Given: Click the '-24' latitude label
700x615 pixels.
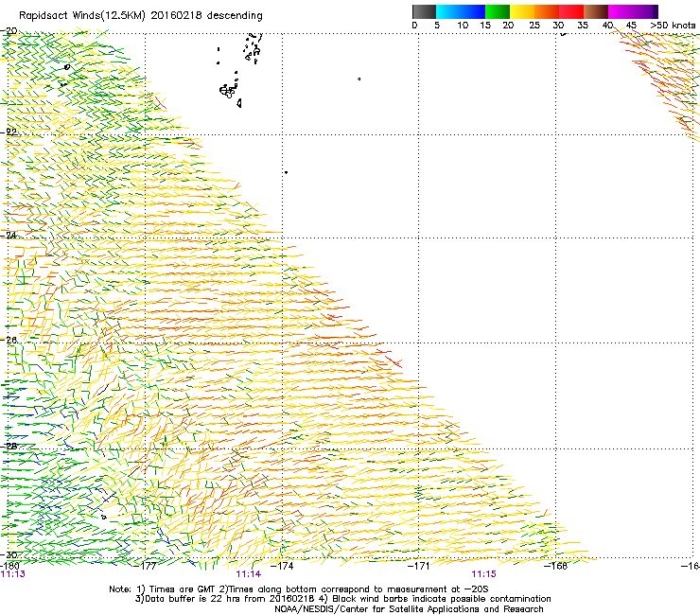Looking at the screenshot, I should [9, 236].
